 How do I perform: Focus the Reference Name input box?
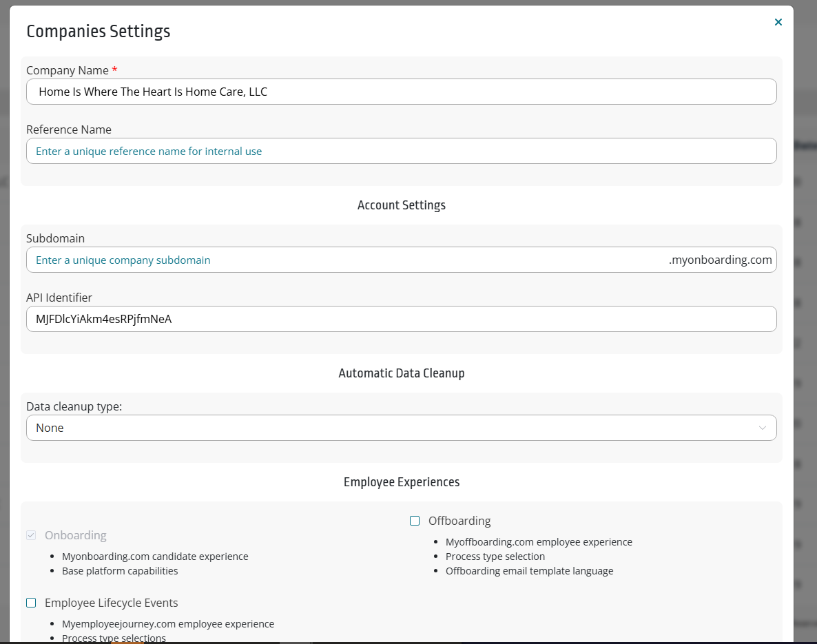pos(401,151)
